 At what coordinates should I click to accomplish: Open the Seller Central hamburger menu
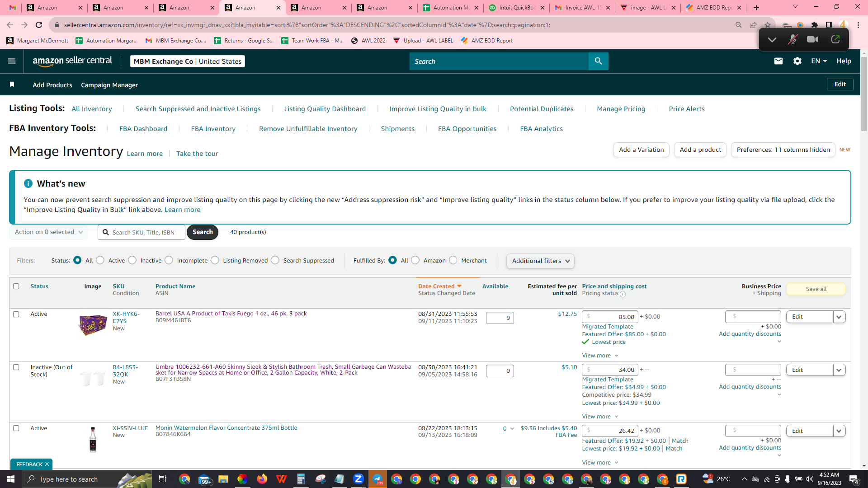(x=12, y=61)
